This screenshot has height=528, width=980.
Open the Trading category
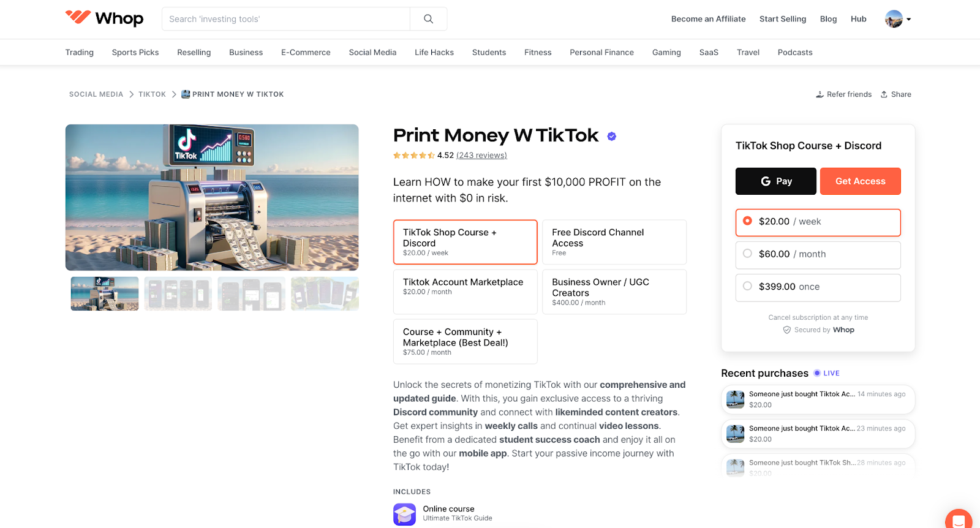coord(80,53)
